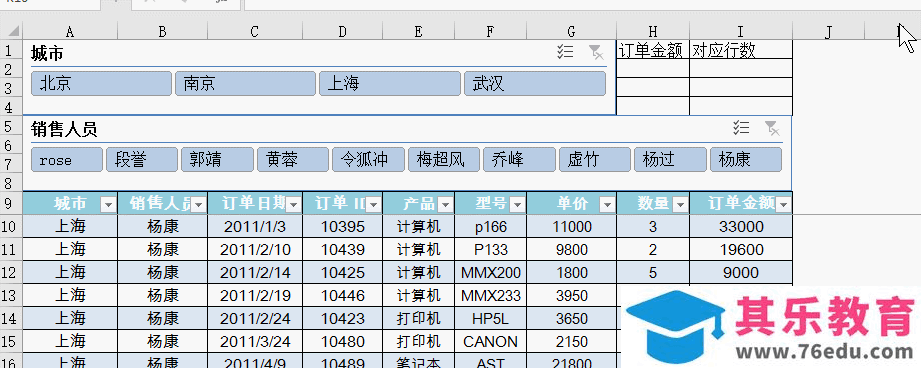Select salesperson 杨康 in the slicer

[746, 160]
